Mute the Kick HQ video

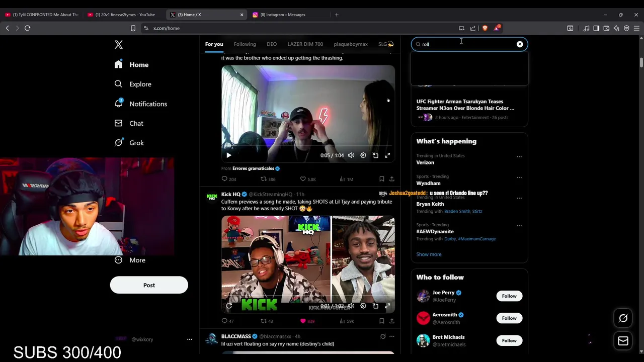[x=351, y=306]
